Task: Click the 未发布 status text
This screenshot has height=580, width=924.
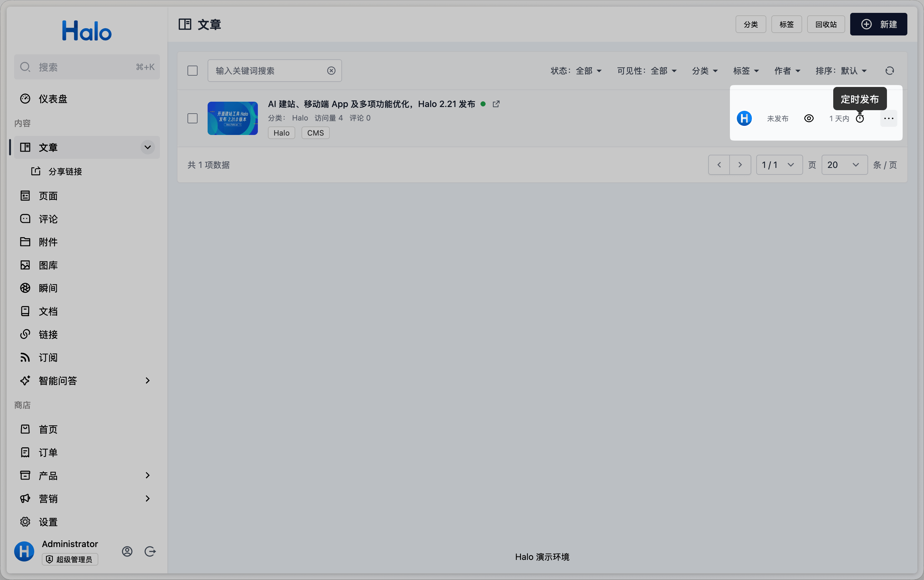Action: coord(778,118)
